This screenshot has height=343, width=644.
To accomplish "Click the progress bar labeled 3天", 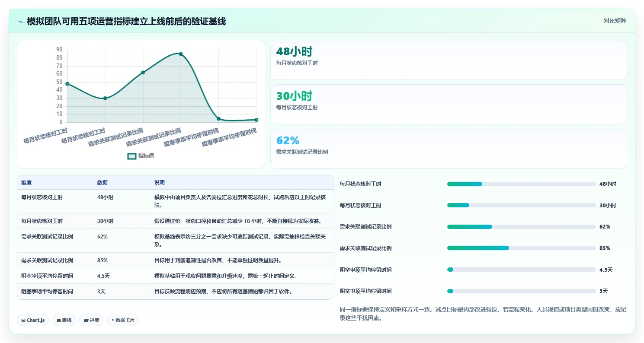I will click(x=521, y=291).
